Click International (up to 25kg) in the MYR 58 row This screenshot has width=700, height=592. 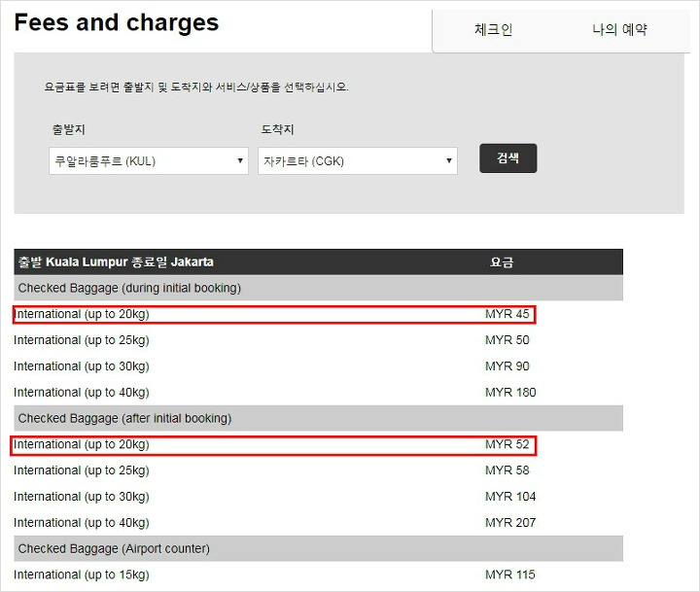[x=82, y=470]
